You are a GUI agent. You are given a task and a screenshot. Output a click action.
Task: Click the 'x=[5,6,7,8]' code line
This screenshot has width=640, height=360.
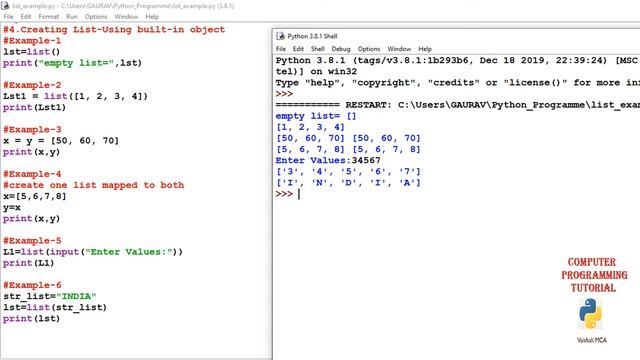click(34, 196)
